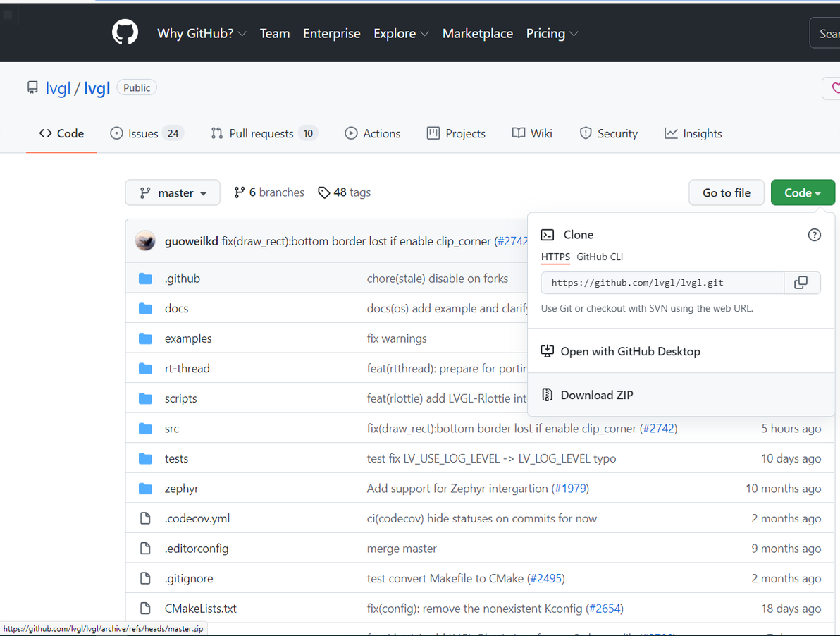Copy the clone URL to clipboard
840x636 pixels.
coord(801,283)
